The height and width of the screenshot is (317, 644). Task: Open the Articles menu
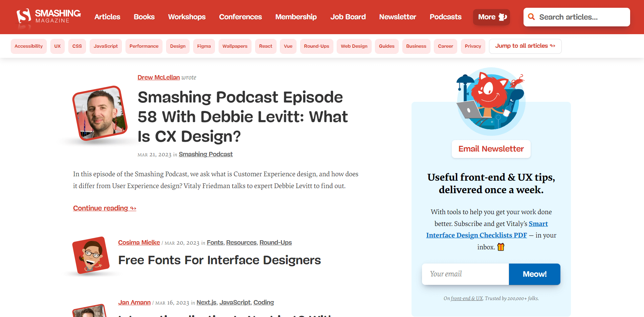click(x=107, y=17)
